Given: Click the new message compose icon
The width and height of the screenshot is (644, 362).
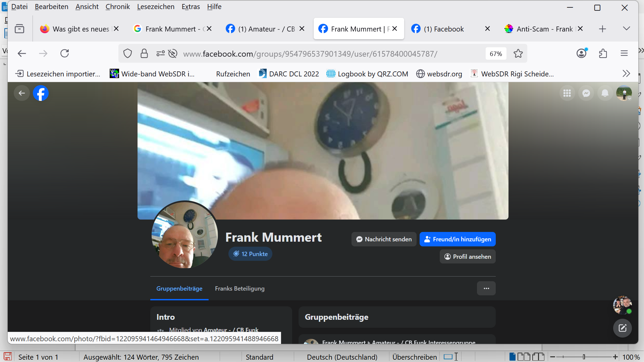Looking at the screenshot, I should click(622, 328).
